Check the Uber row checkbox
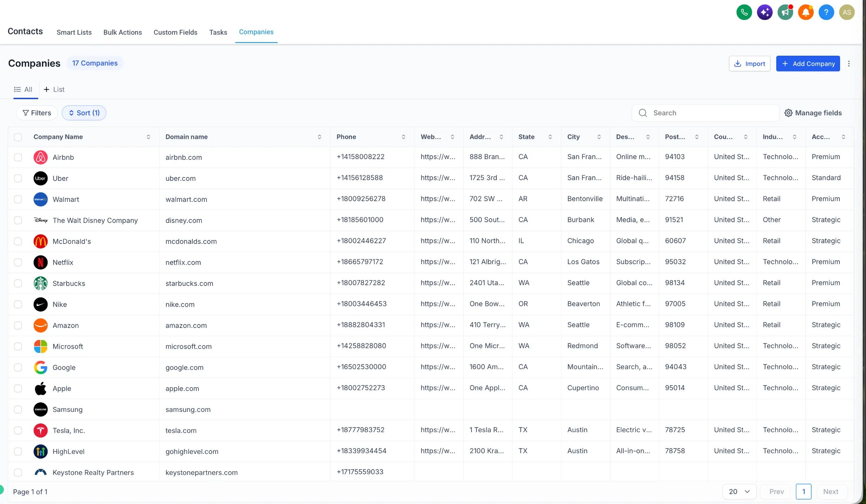This screenshot has width=866, height=504. [x=18, y=178]
